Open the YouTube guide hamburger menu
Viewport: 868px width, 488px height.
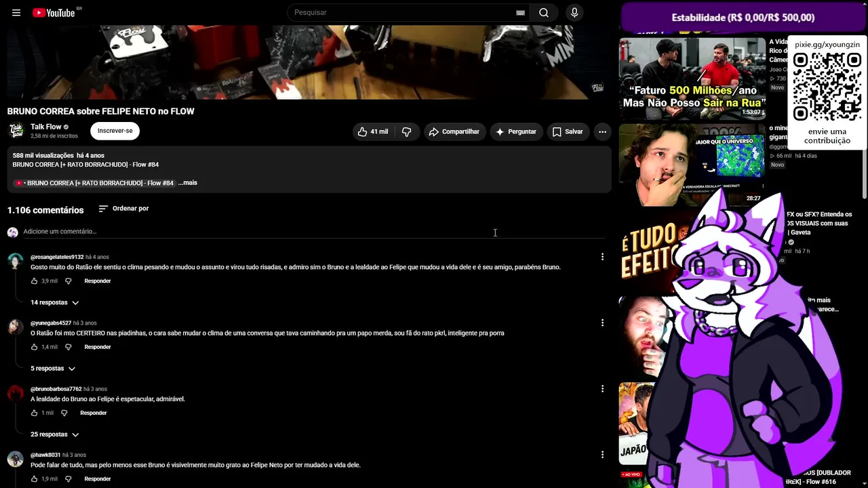[x=16, y=13]
